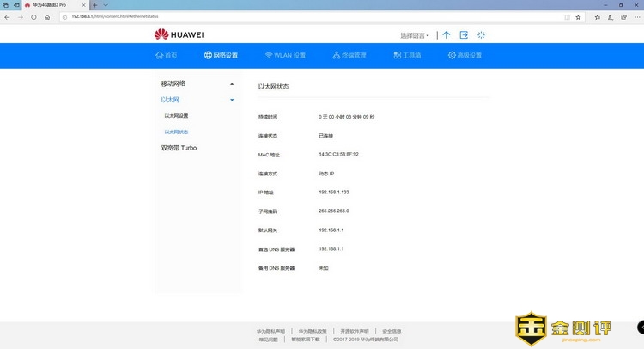
Task: Click the browser back arrow
Action: pos(8,16)
